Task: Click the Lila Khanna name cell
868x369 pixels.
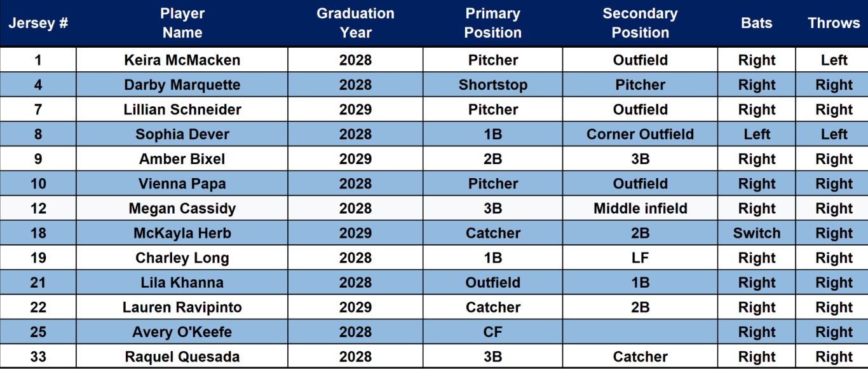Action: [182, 283]
